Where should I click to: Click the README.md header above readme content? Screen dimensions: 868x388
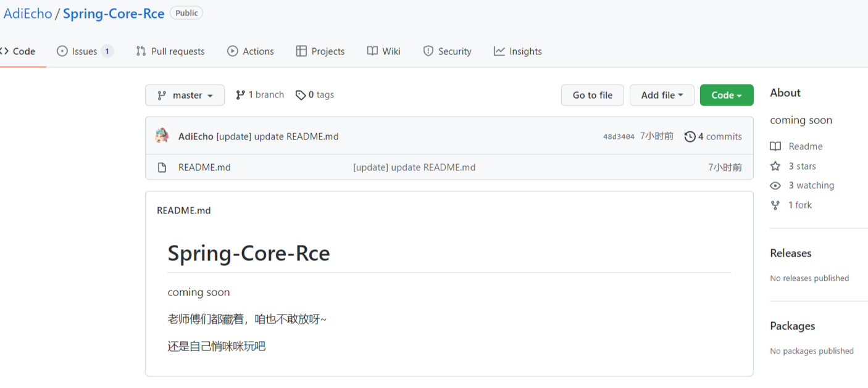coord(183,210)
